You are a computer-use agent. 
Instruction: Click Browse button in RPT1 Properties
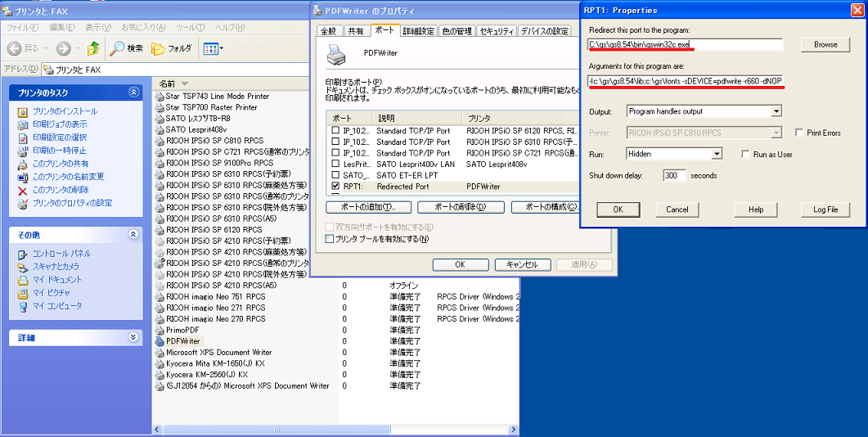coord(825,44)
